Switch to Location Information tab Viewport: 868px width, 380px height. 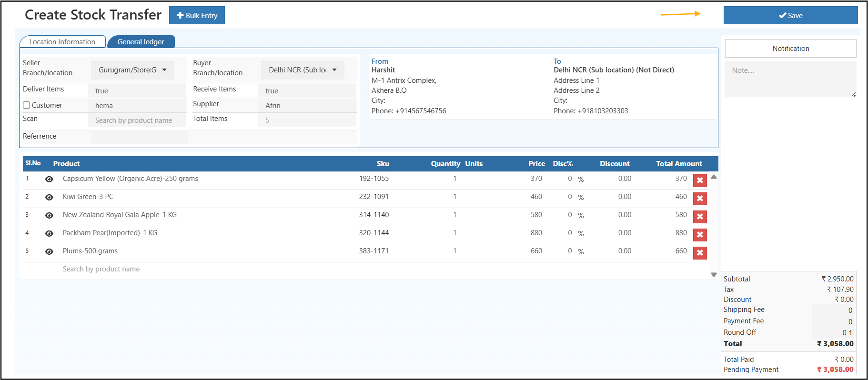[62, 42]
